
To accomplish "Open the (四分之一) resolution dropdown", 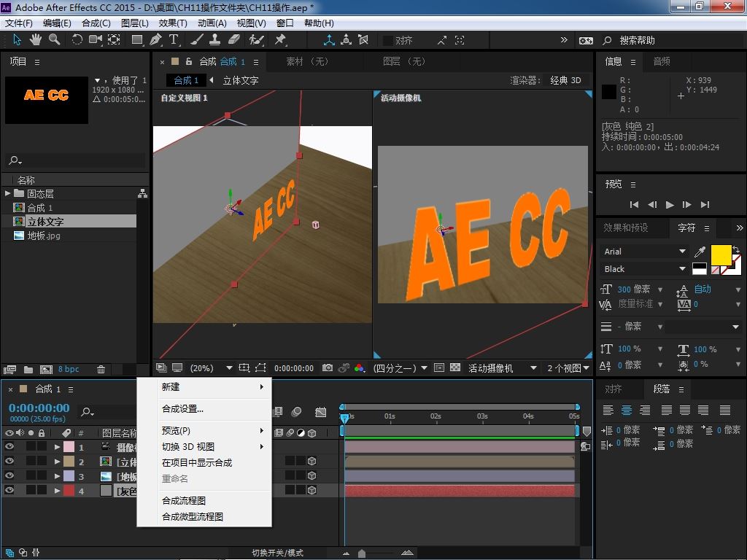I will coord(400,368).
